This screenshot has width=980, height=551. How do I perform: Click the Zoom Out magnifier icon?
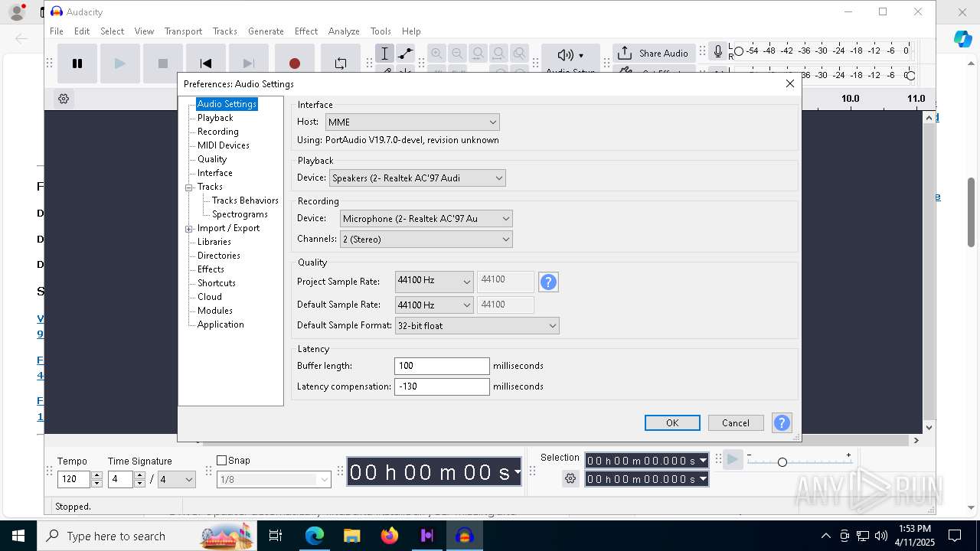click(457, 54)
